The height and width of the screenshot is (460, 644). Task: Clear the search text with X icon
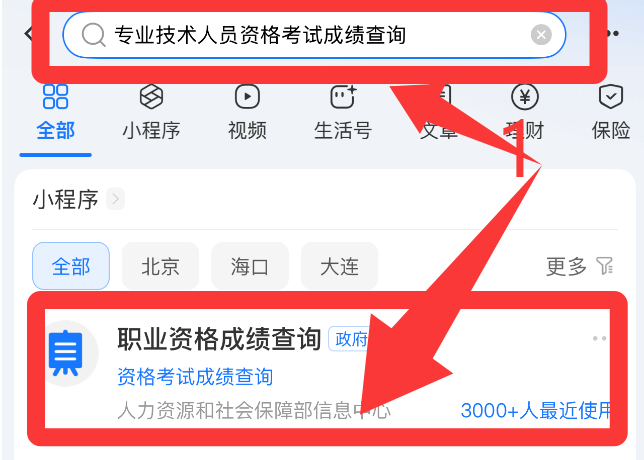coord(541,34)
